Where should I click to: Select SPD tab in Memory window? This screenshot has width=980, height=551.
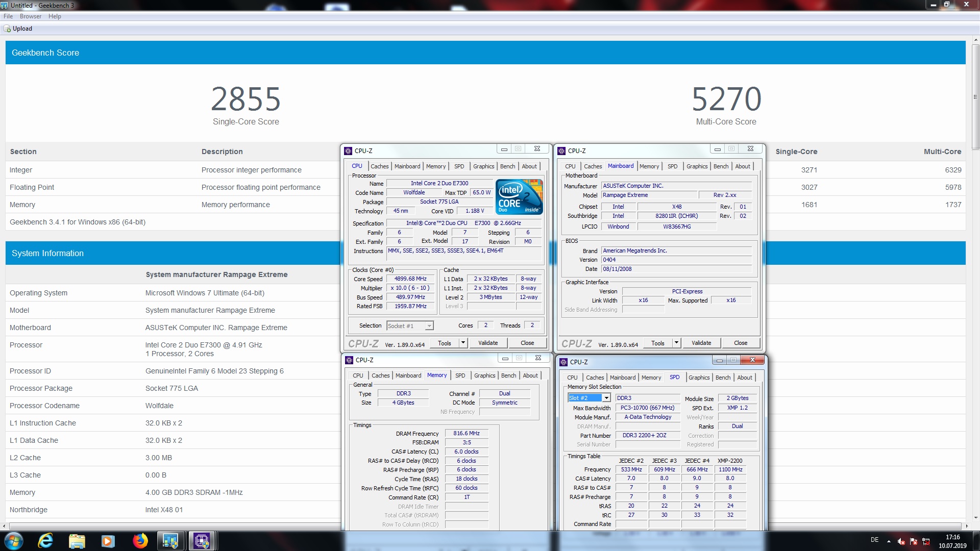coord(460,375)
